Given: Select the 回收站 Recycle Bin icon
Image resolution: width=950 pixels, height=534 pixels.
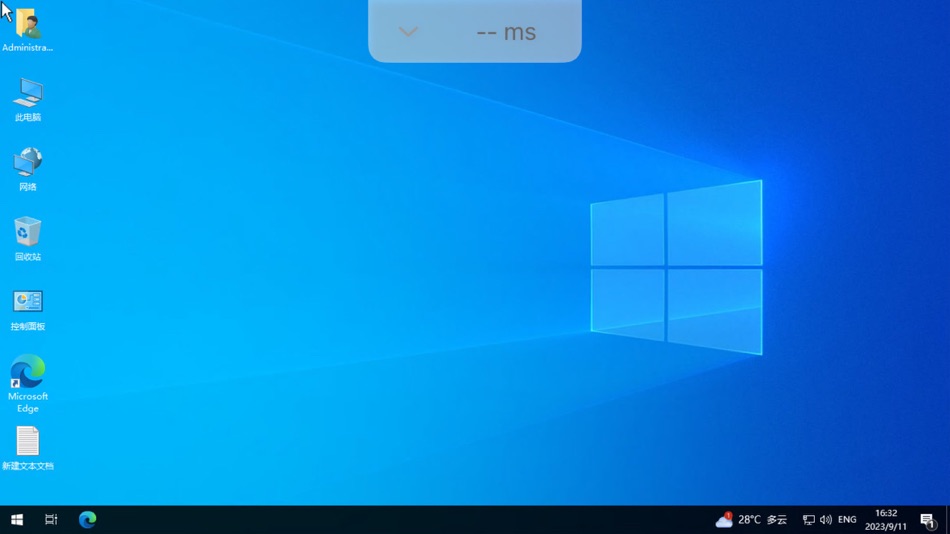Looking at the screenshot, I should [28, 239].
